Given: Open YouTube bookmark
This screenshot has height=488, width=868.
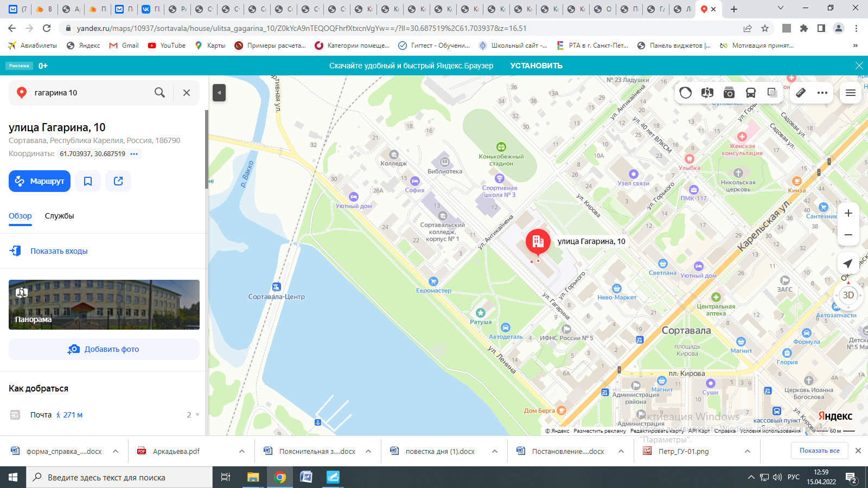Looking at the screenshot, I should click(x=167, y=46).
